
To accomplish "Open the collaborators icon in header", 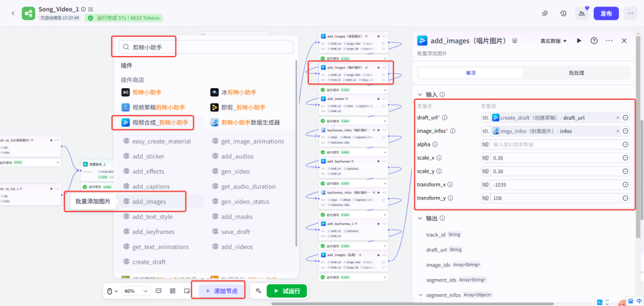I will click(x=582, y=13).
